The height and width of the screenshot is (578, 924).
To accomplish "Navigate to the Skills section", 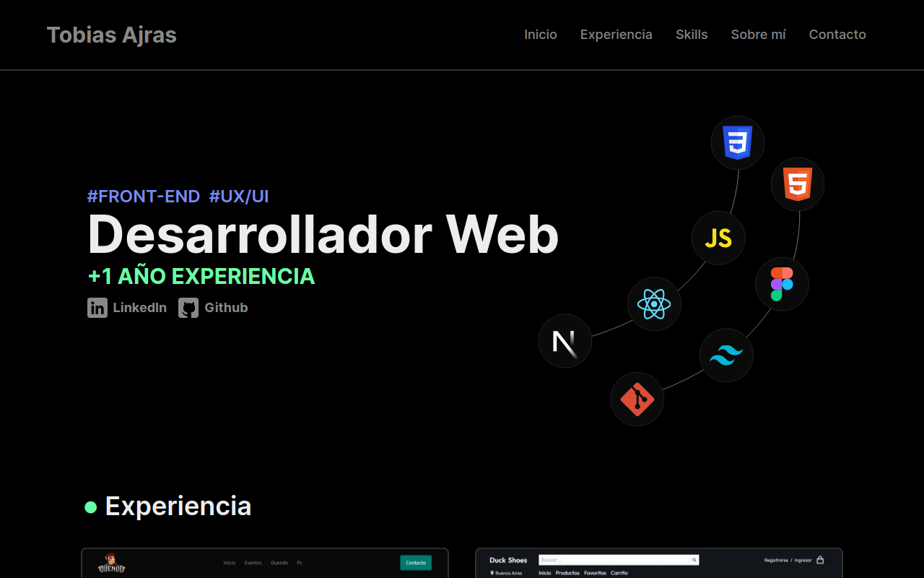I will pos(692,34).
